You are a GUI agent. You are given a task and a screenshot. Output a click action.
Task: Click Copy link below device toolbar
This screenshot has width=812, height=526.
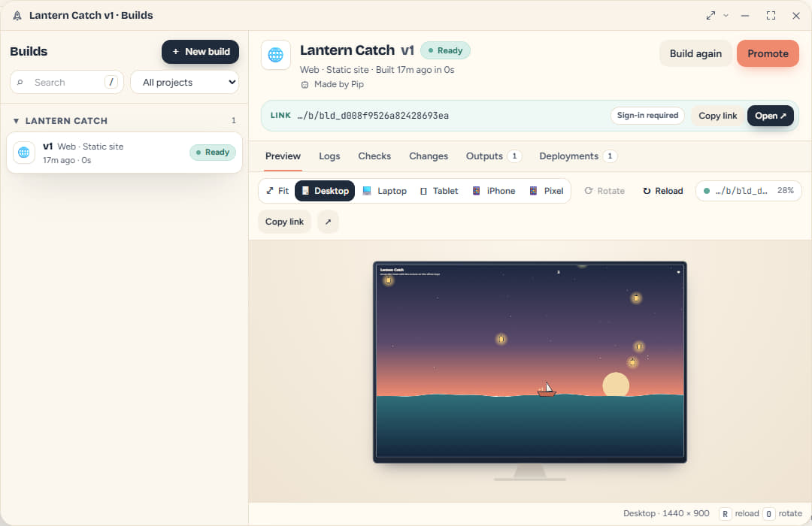(284, 222)
